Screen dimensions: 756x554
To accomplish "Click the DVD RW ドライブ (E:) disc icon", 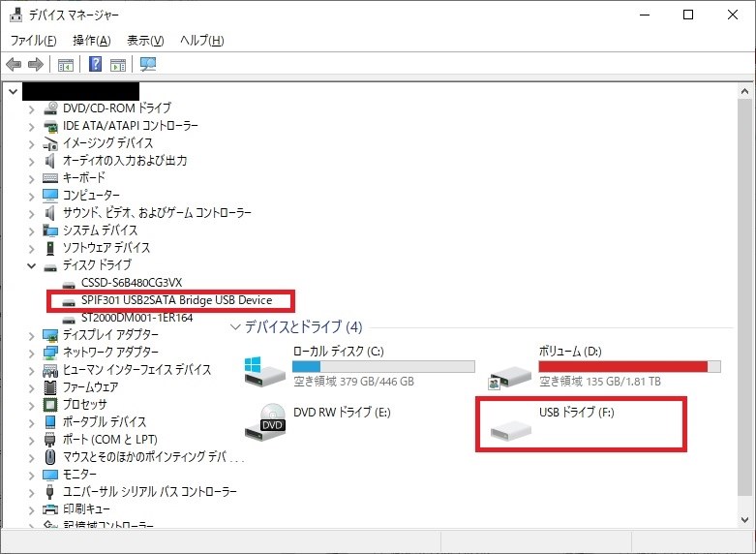I will point(265,421).
